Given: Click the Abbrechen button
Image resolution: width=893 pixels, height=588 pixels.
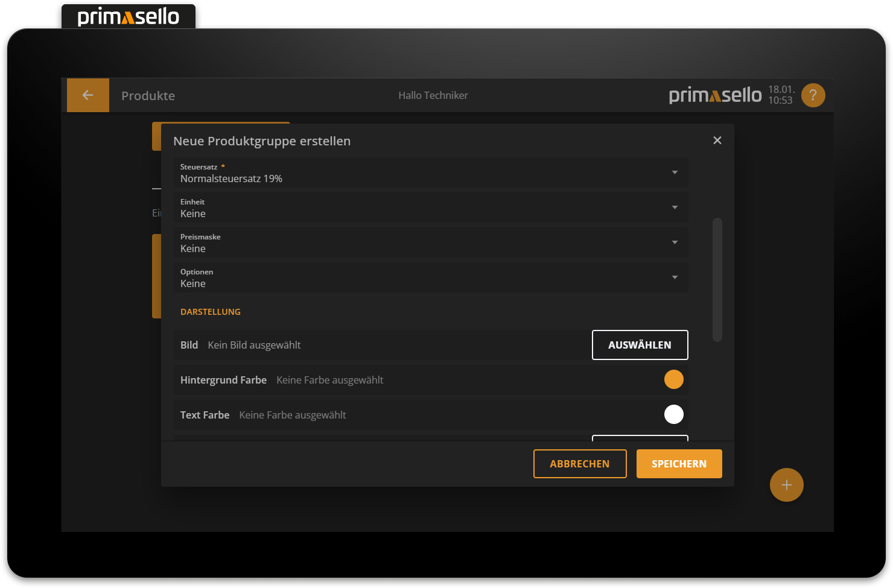Looking at the screenshot, I should (579, 464).
